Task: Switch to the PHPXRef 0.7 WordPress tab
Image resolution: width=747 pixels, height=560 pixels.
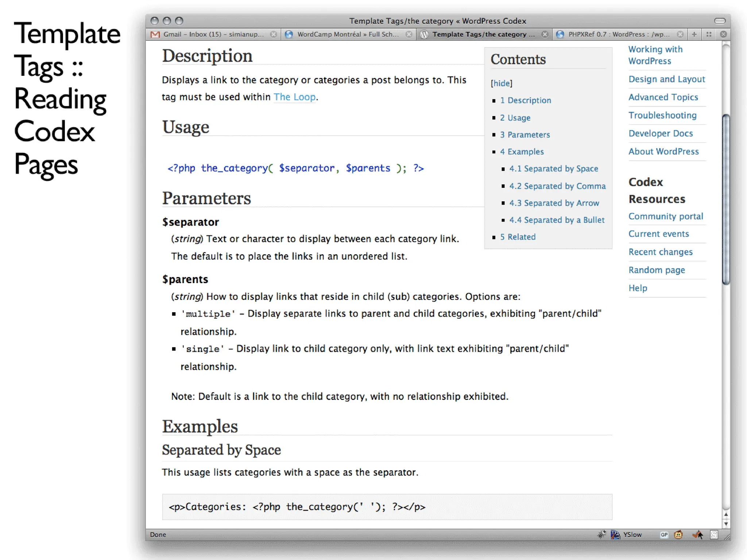Action: point(620,34)
